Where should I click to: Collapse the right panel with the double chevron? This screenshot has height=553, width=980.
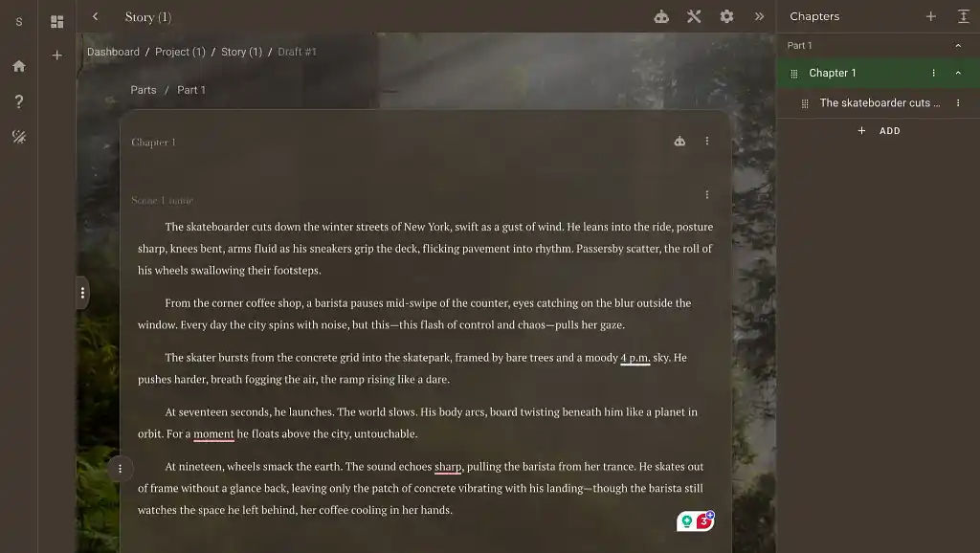759,16
